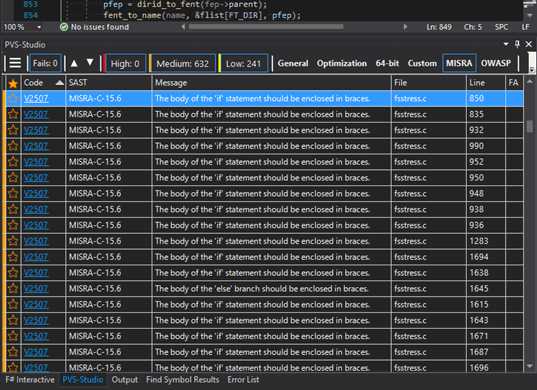Switch to the Output tab

pyautogui.click(x=125, y=380)
